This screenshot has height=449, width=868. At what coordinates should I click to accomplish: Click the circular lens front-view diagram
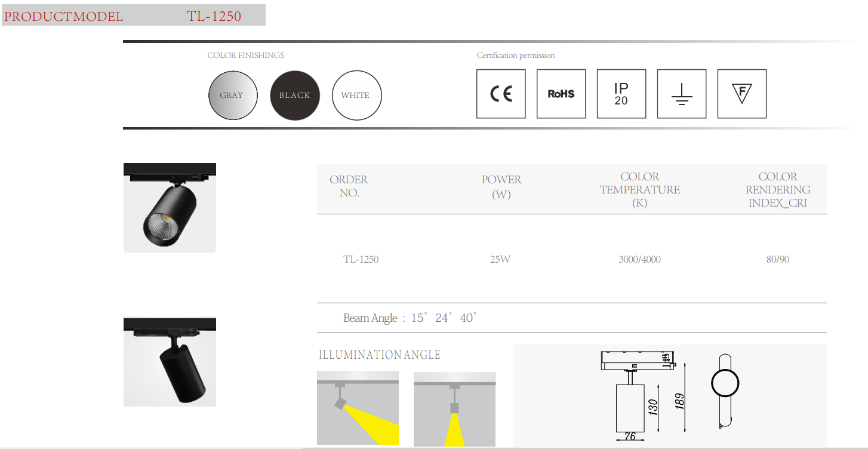pos(726,382)
